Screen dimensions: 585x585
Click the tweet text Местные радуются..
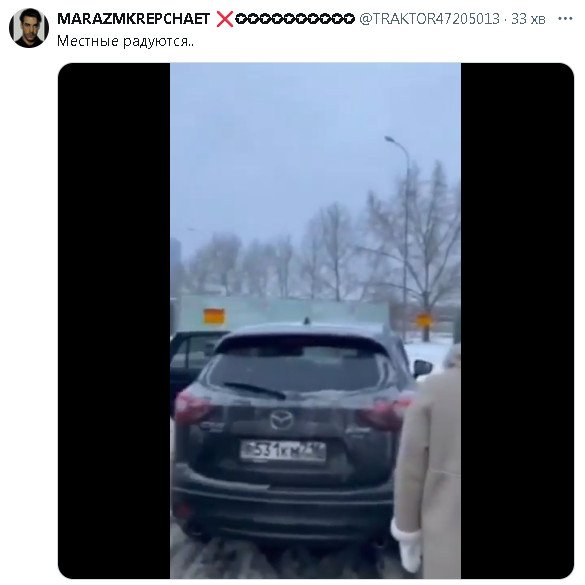click(x=125, y=41)
